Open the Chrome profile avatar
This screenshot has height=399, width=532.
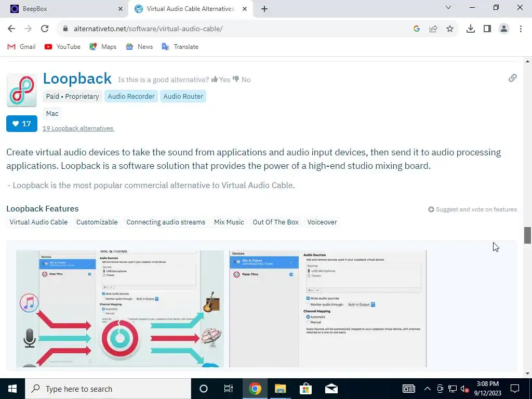(x=504, y=29)
